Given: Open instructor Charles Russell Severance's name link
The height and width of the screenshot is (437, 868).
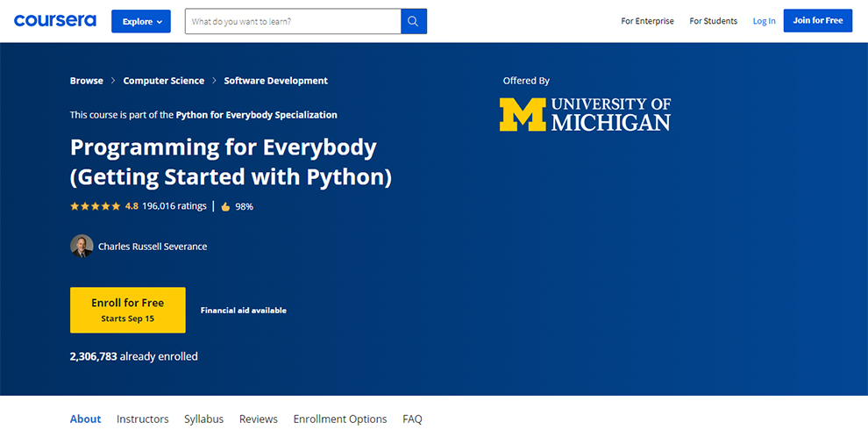Looking at the screenshot, I should click(153, 247).
